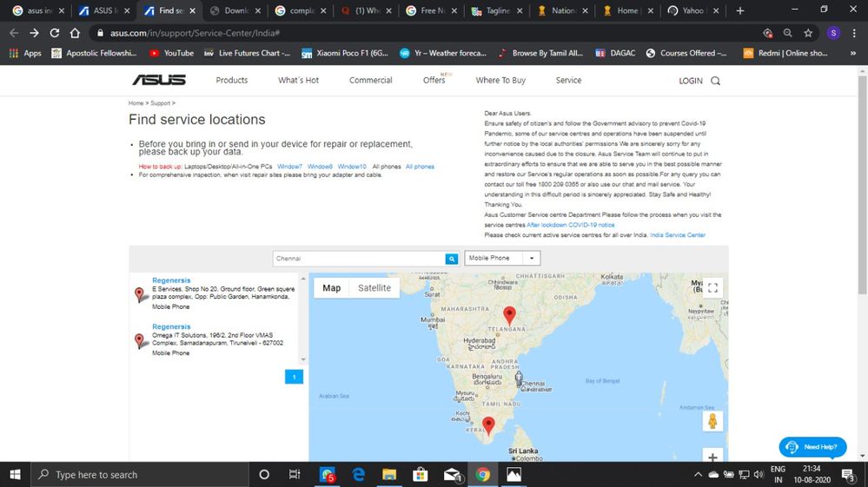
Task: Open the Apps bookmarks shortcut
Action: (25, 53)
